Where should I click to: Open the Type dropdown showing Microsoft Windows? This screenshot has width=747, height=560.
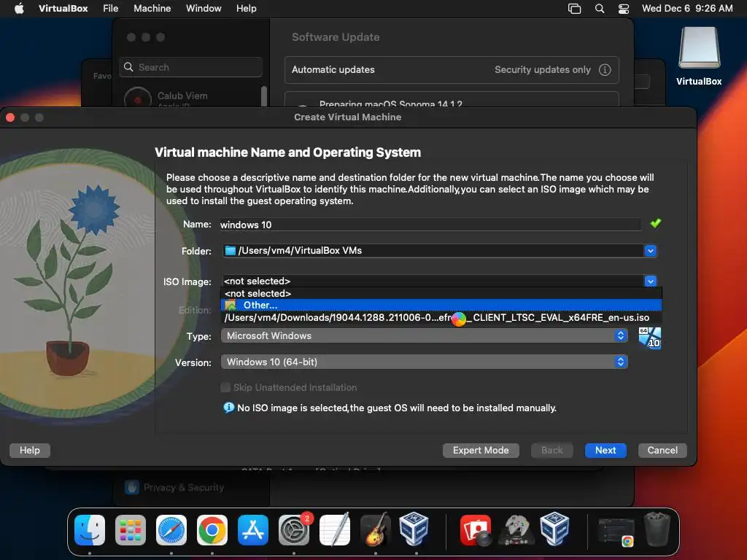point(424,335)
